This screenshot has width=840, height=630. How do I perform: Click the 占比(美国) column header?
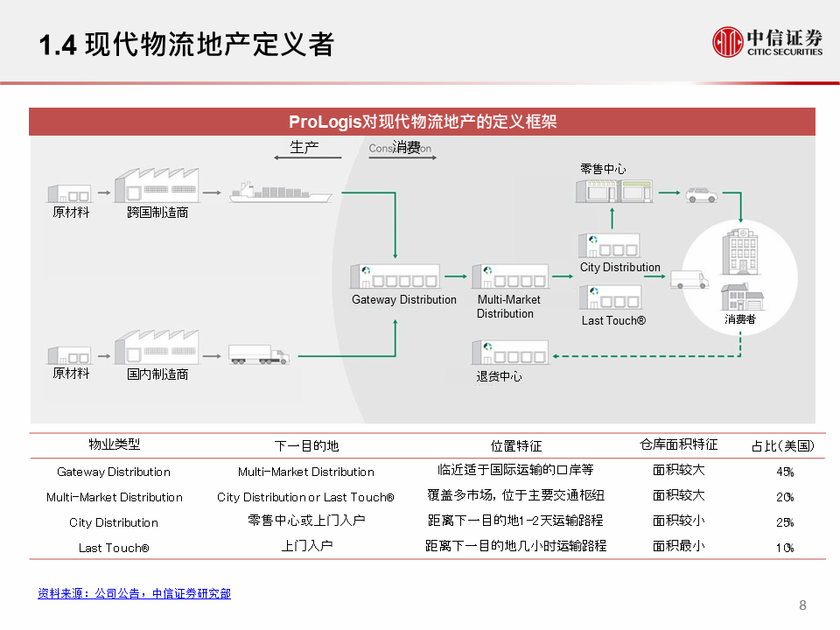pos(782,445)
